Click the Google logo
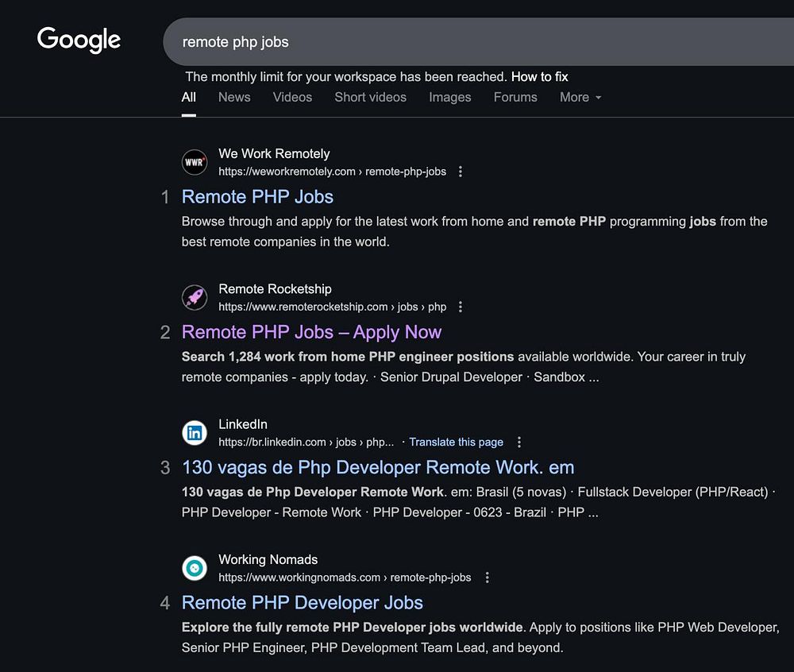 click(x=79, y=40)
